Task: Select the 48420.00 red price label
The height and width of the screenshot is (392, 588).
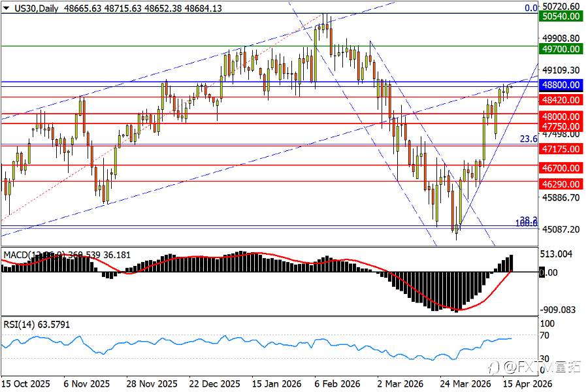Action: [561, 100]
